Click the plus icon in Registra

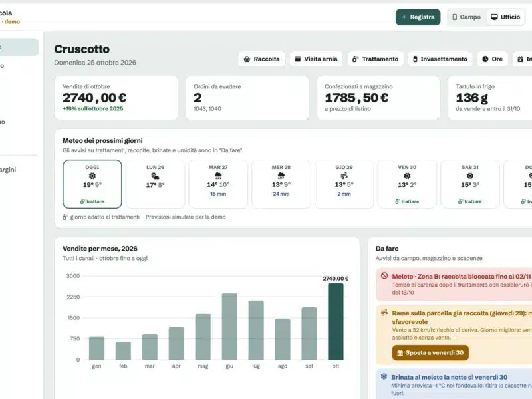coord(404,17)
